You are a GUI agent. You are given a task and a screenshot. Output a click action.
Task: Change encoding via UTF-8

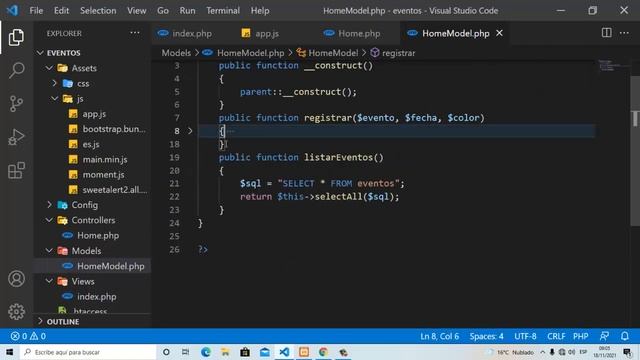[x=525, y=336]
